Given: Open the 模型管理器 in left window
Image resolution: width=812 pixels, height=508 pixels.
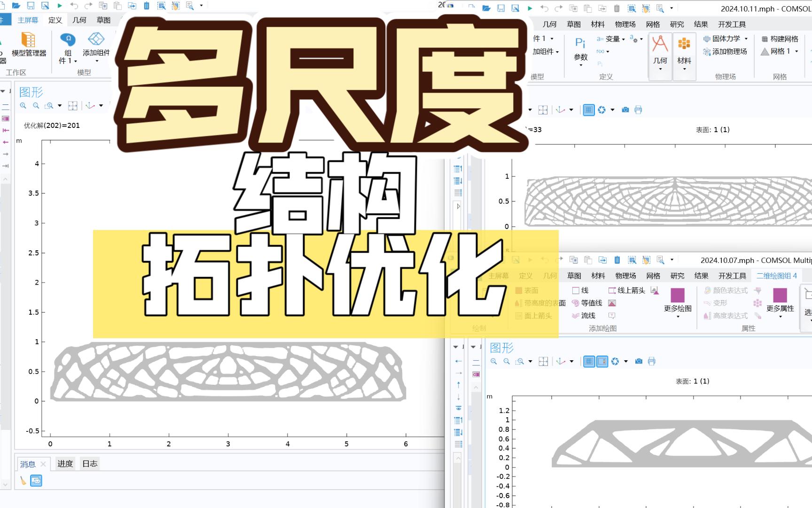Looking at the screenshot, I should pyautogui.click(x=29, y=45).
